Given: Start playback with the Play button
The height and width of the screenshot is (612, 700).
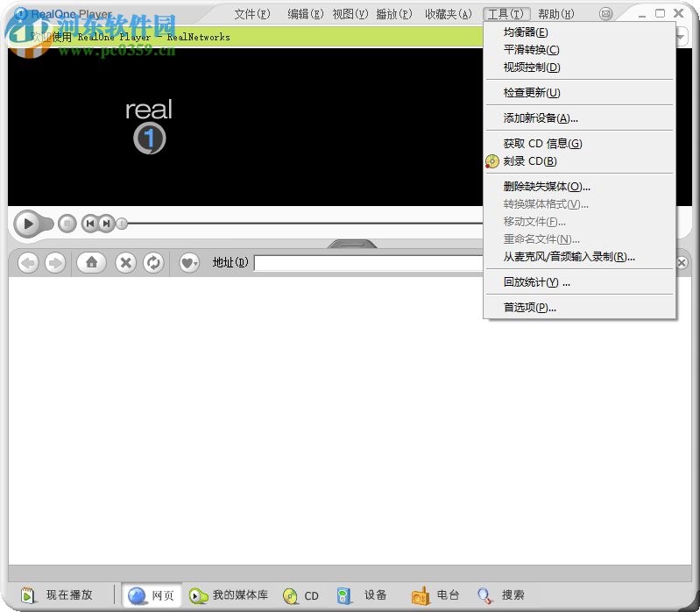Looking at the screenshot, I should click(28, 224).
